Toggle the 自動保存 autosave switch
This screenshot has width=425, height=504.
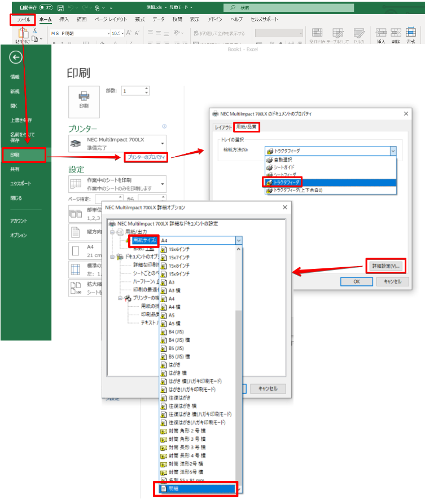tap(46, 7)
